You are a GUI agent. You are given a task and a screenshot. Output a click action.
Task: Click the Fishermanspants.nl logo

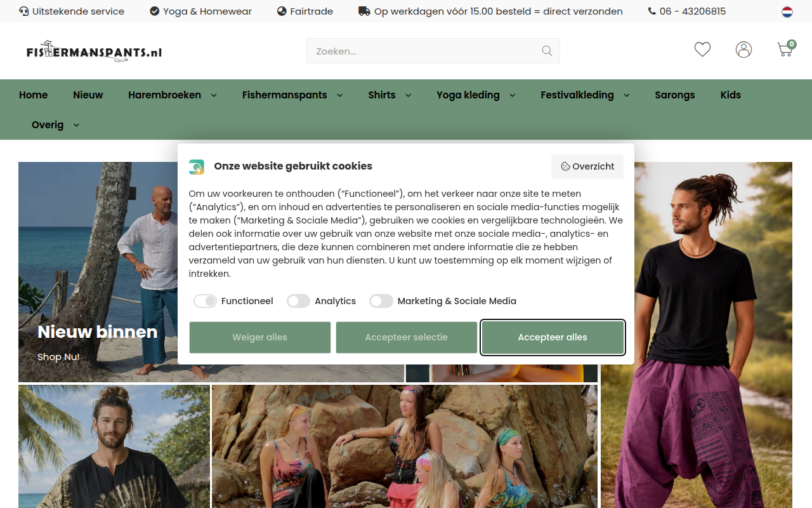[94, 51]
